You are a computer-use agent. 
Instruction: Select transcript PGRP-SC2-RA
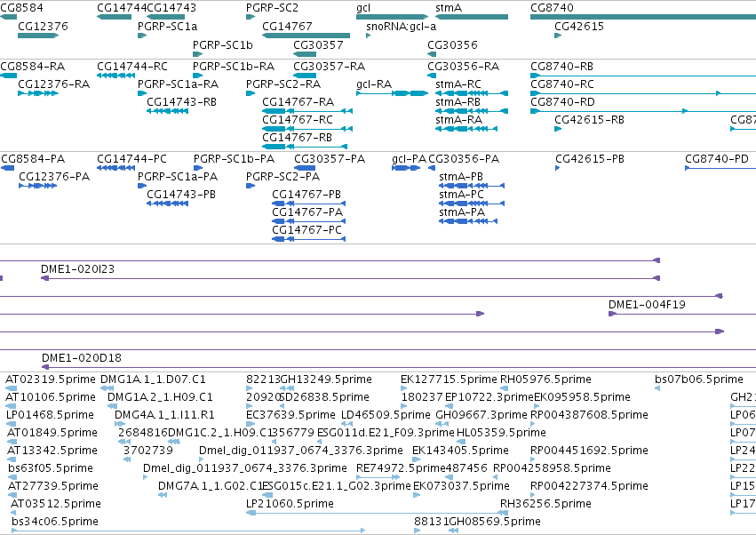pyautogui.click(x=283, y=84)
